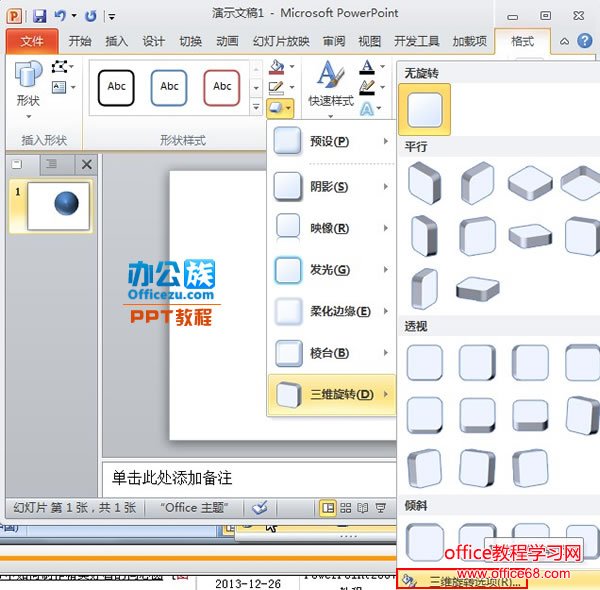Click the Save icon in quick access toolbar

point(39,16)
